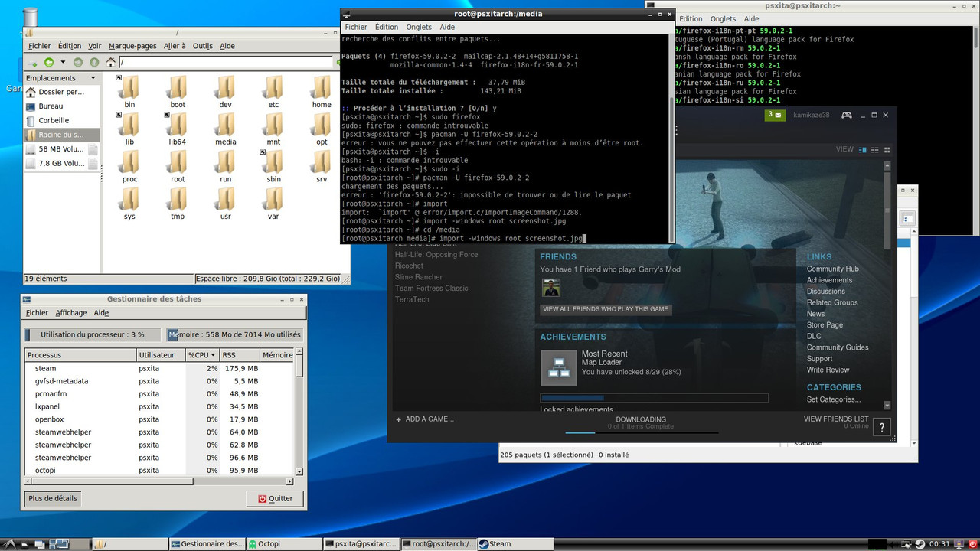Select the var folder
The width and height of the screenshot is (980, 551).
point(273,203)
